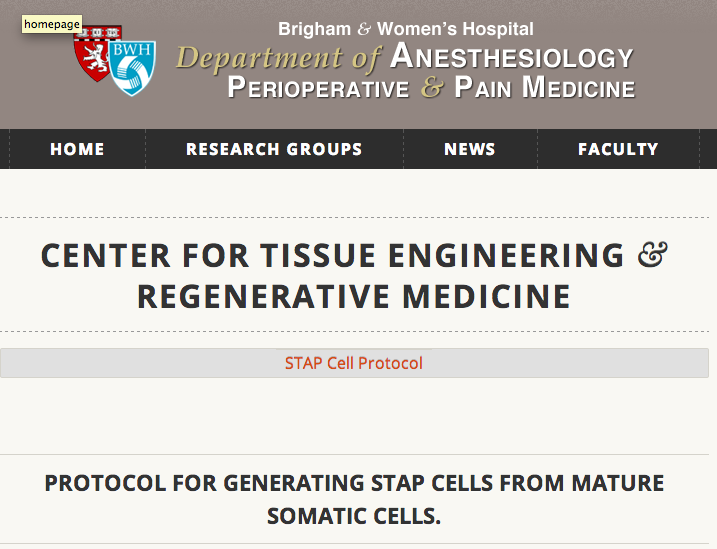Click the Perioperative & Pain Medicine banner line

point(431,87)
